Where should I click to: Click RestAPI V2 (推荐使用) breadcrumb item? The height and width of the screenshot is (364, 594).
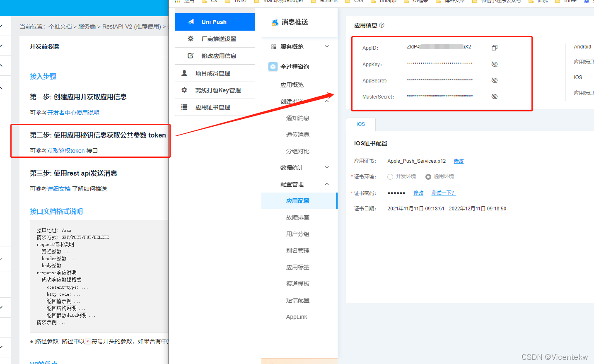(x=132, y=27)
